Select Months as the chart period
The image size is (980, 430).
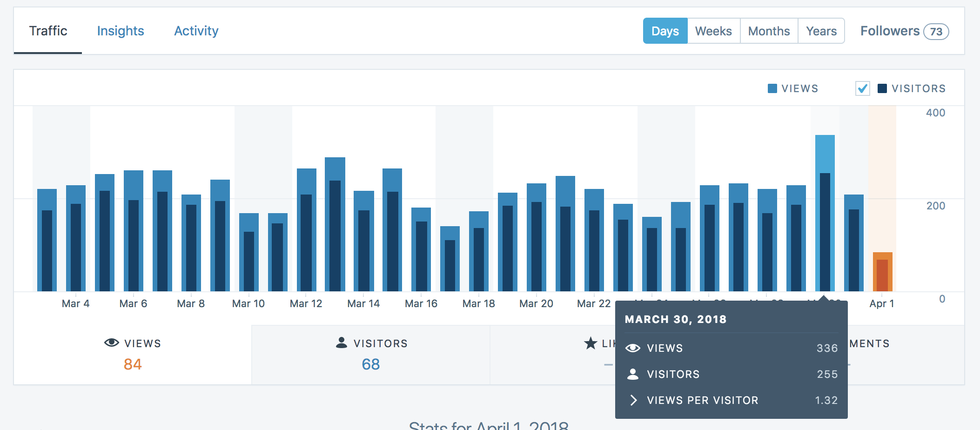pos(768,31)
